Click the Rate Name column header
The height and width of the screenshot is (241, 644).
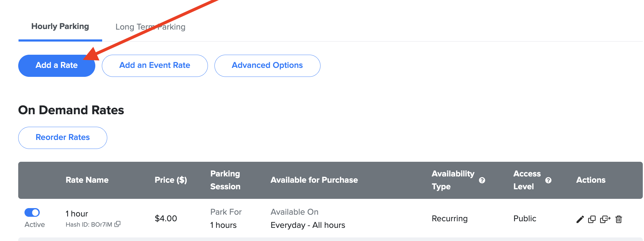87,180
